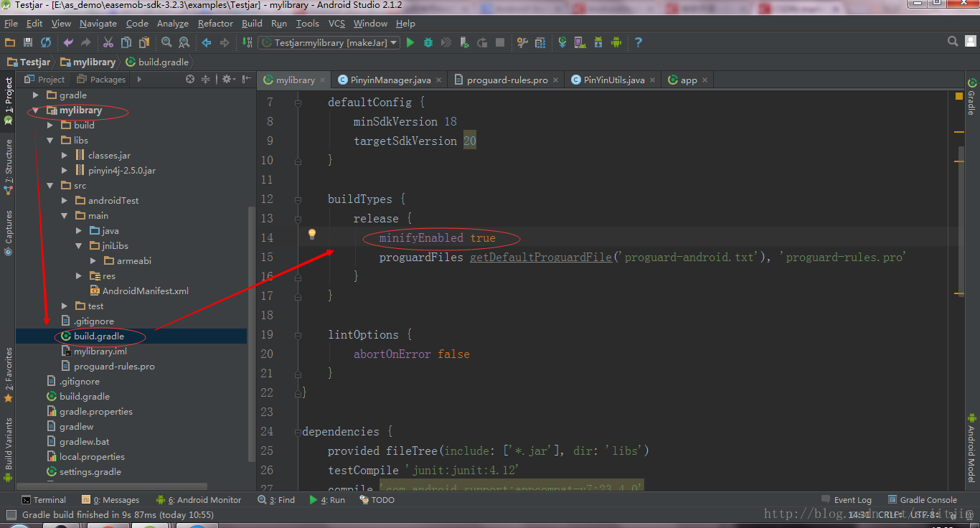980x528 pixels.
Task: Click the Open folder toolbar icon
Action: [x=9, y=43]
